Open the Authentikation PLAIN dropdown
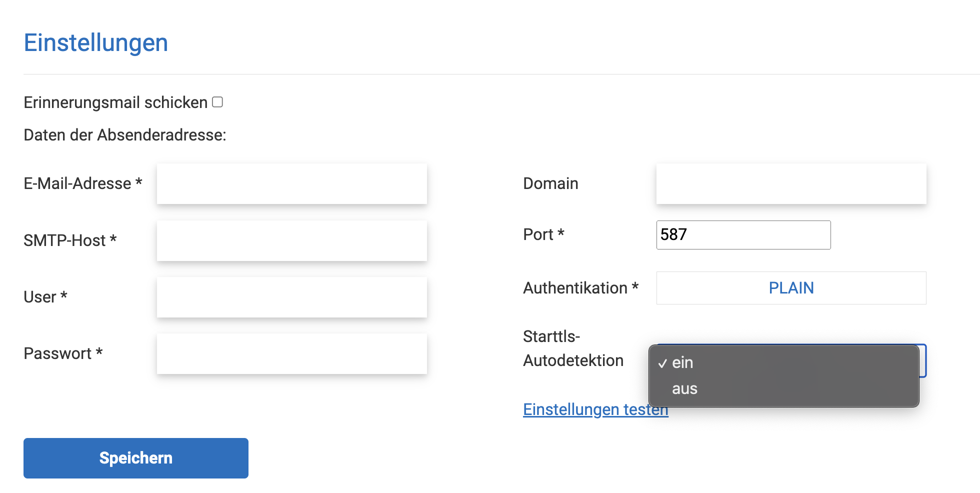Viewport: 980px width, 493px height. tap(791, 288)
